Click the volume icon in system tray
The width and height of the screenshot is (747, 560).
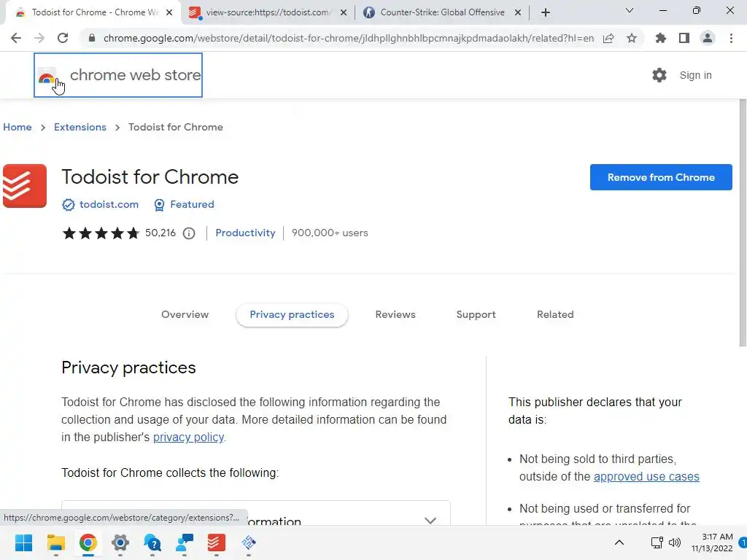(675, 542)
